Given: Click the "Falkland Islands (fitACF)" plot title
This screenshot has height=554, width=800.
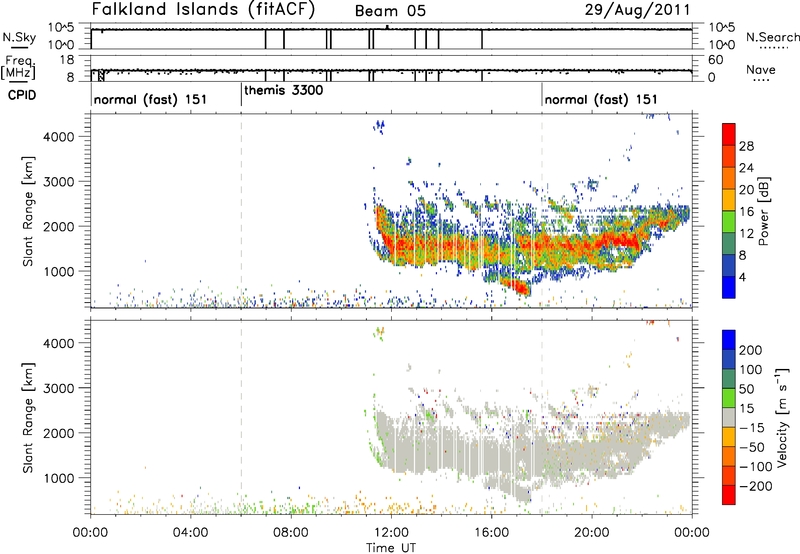Looking at the screenshot, I should coord(204,10).
